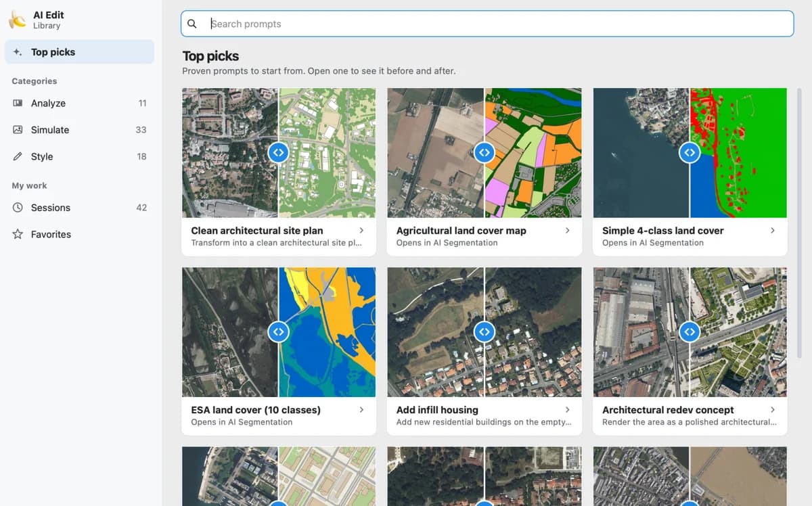Screen dimensions: 812x506
Task: Open the Analyze category
Action: pyautogui.click(x=79, y=103)
